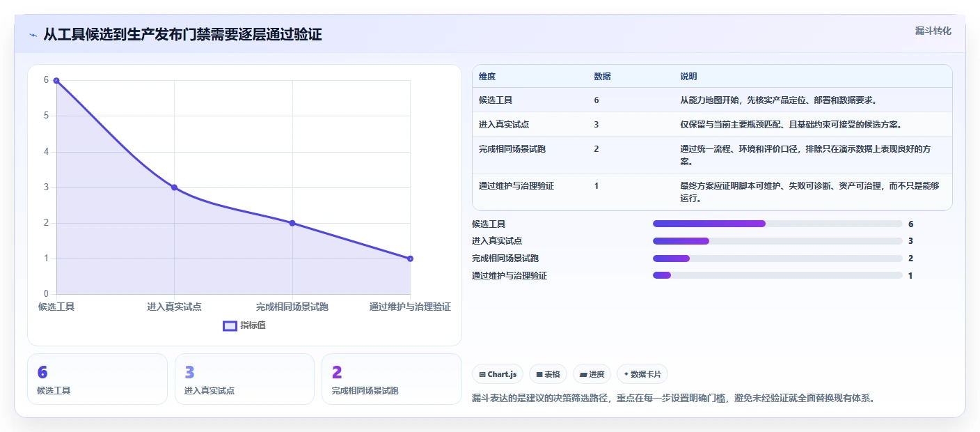Click the chart data point for 通过维护与治理验证
The width and height of the screenshot is (980, 432).
[410, 259]
